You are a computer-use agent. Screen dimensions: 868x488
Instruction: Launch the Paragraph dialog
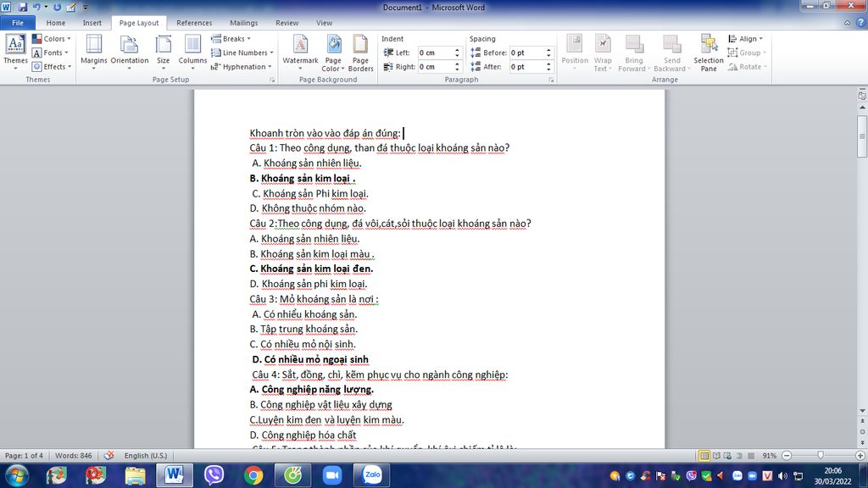coord(551,80)
